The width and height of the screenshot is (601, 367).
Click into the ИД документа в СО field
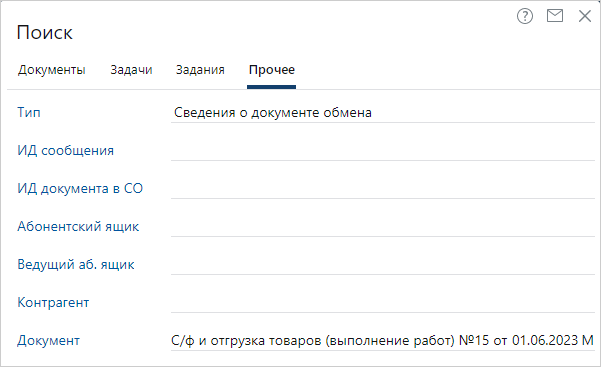click(383, 189)
